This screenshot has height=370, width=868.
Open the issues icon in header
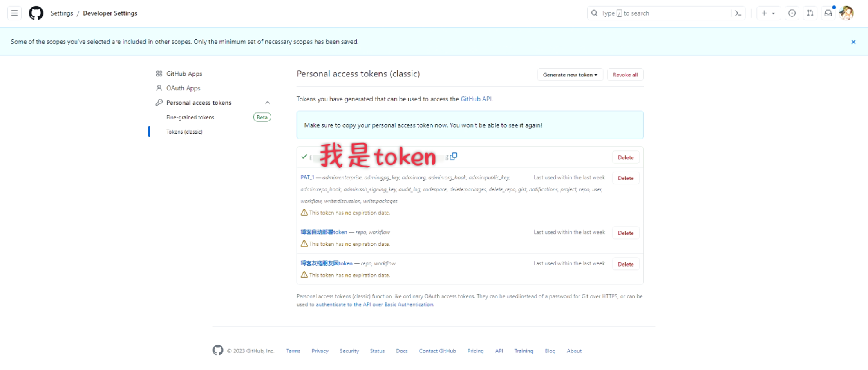point(792,13)
